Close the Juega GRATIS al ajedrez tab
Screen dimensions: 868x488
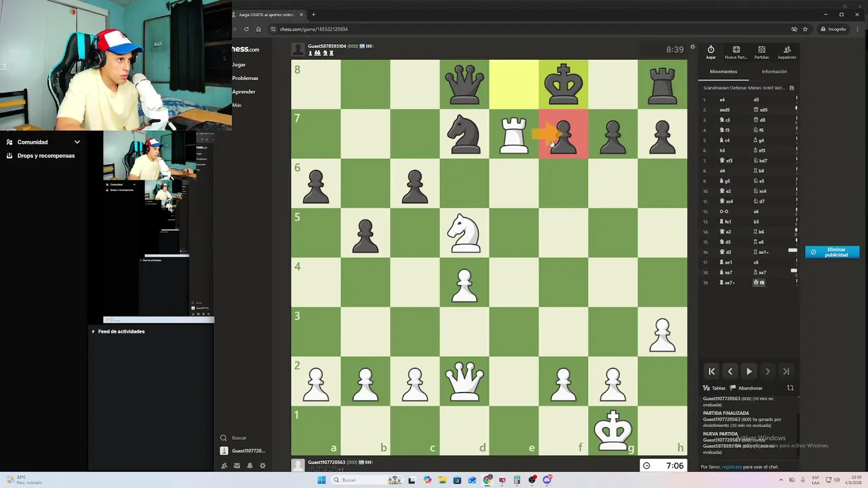[x=301, y=14]
